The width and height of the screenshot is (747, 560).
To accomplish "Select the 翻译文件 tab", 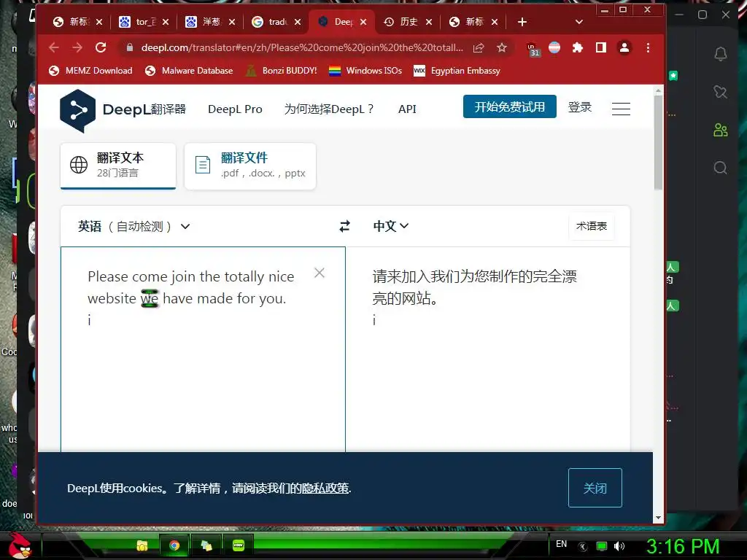I will (250, 166).
